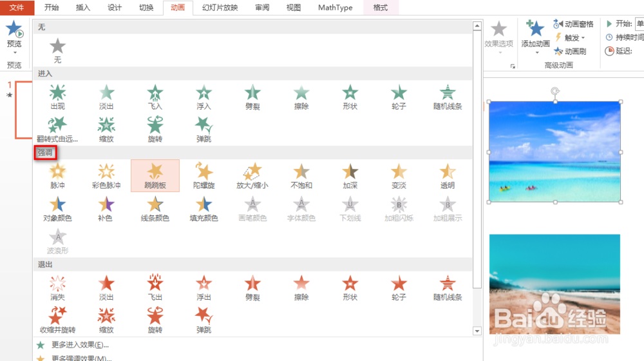Apply the 放大/缩小 emphasis effect
The height and width of the screenshot is (361, 644).
tap(252, 176)
